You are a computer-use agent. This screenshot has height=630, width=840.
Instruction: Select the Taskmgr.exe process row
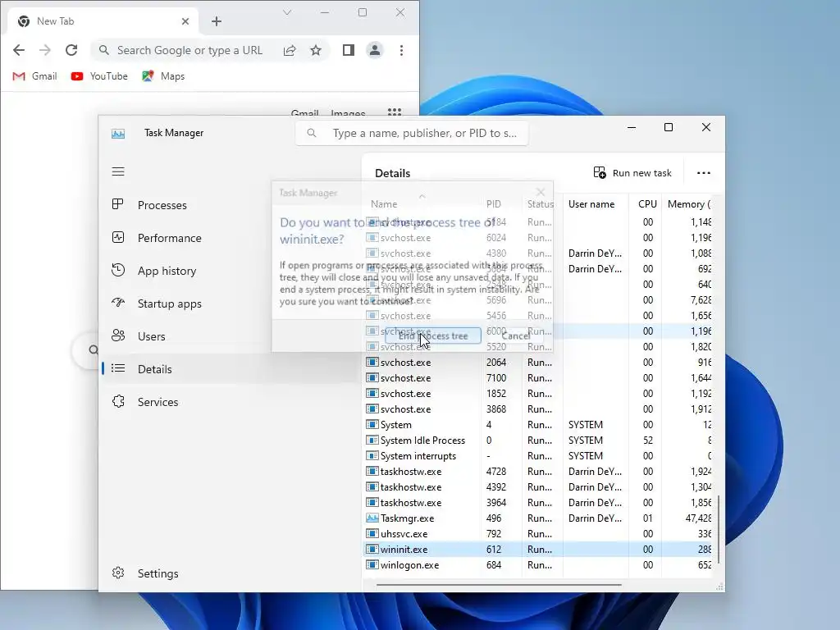coord(538,518)
